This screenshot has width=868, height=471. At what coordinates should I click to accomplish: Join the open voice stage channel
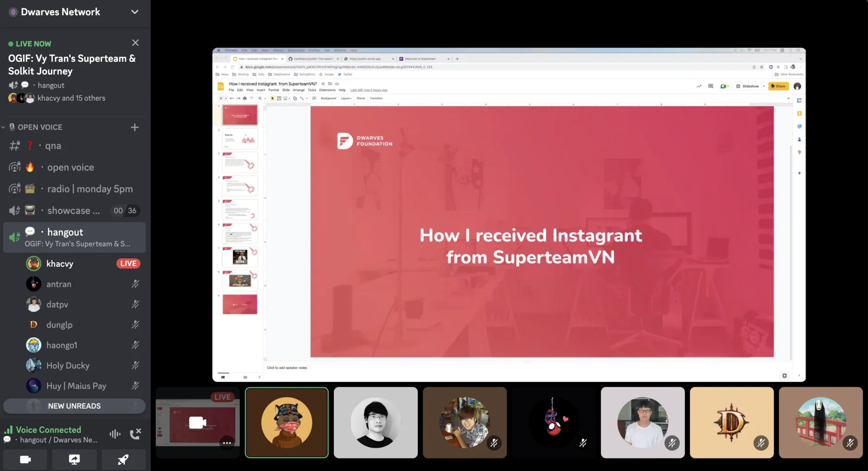tap(74, 167)
